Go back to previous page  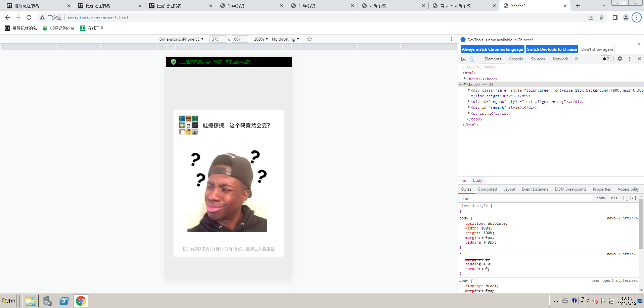(x=7, y=17)
